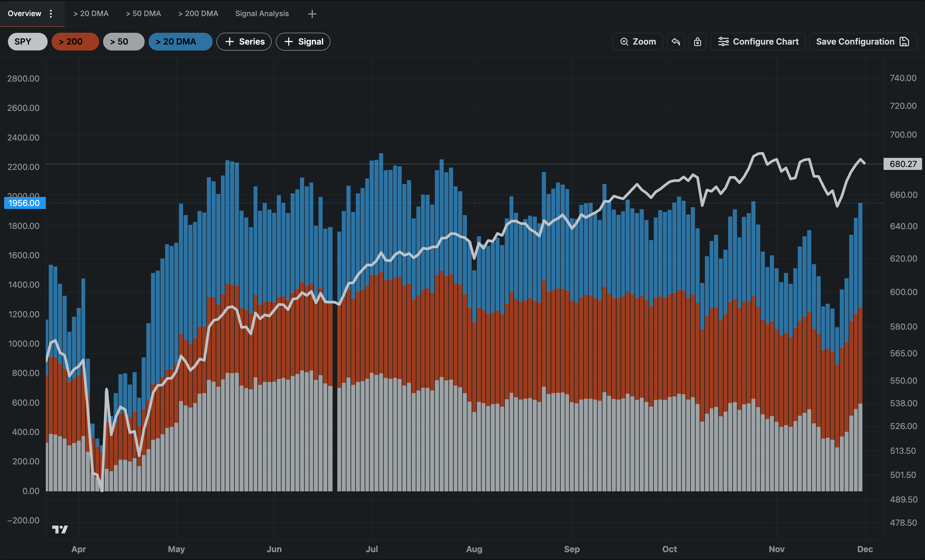Viewport: 925px width, 560px height.
Task: Toggle the > 50 series pill
Action: [124, 42]
